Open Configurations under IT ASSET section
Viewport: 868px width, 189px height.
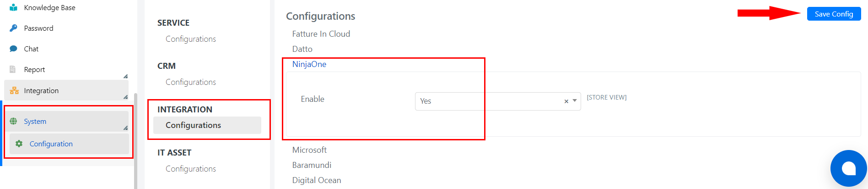coord(191,169)
